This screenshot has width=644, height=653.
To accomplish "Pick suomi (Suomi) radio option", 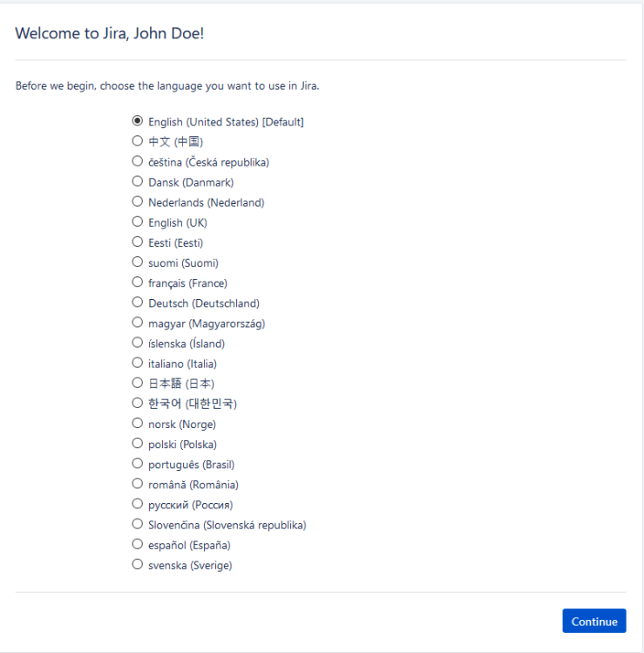I will point(137,262).
